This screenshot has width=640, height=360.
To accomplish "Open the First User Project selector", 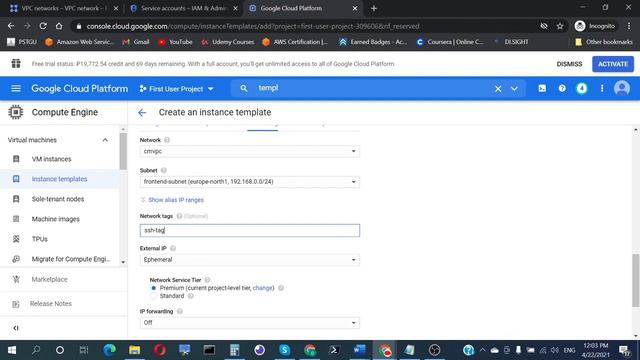I will (176, 89).
